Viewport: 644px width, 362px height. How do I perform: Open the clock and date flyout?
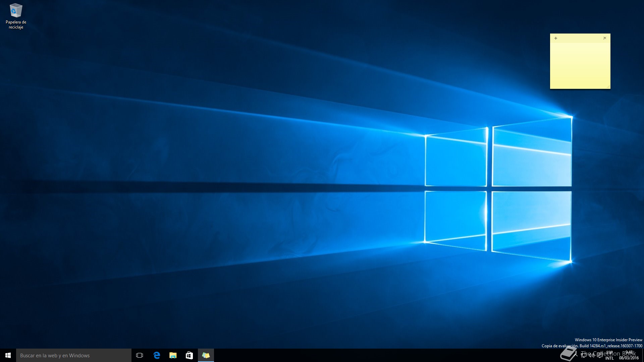[x=629, y=355]
